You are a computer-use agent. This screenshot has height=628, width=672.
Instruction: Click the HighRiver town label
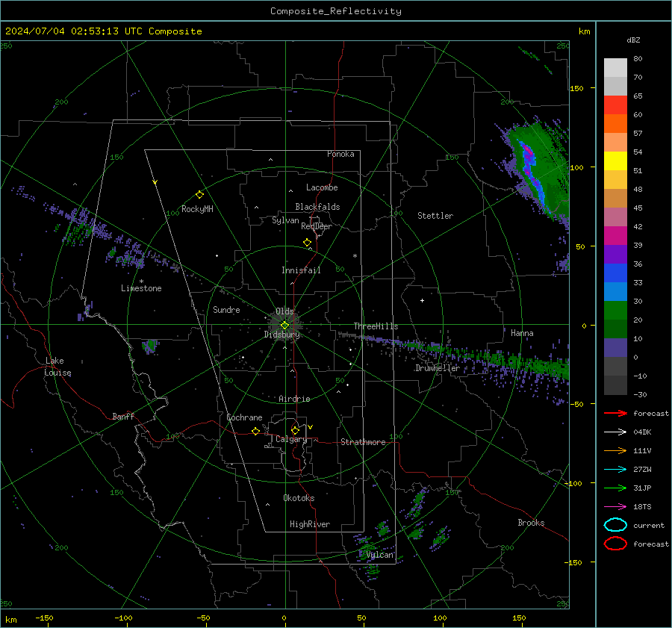[x=310, y=524]
